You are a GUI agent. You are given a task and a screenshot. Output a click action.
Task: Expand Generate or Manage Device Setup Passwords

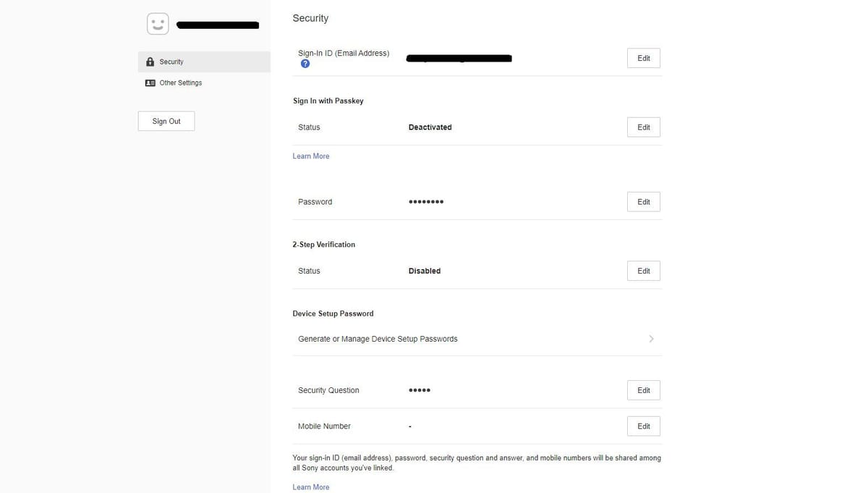(x=378, y=338)
